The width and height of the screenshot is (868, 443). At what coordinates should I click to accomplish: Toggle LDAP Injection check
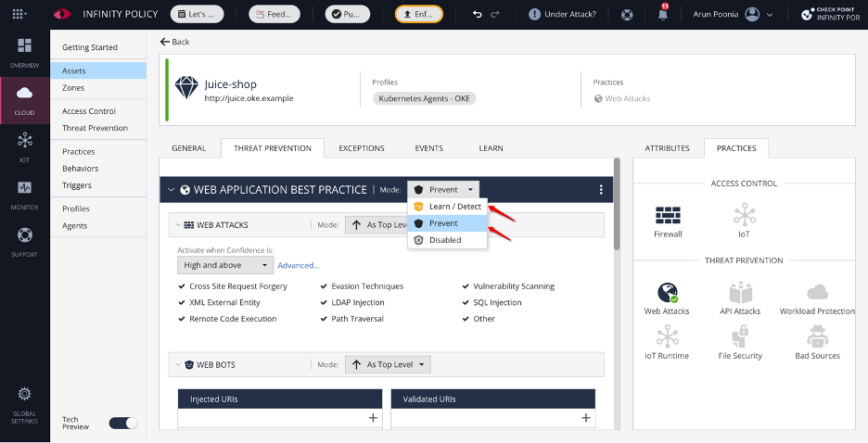pos(324,302)
